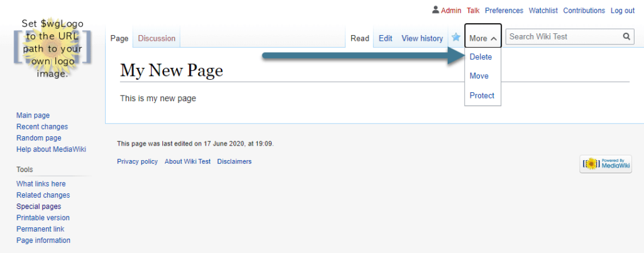The image size is (644, 253).
Task: Open the Page information link
Action: coord(43,240)
